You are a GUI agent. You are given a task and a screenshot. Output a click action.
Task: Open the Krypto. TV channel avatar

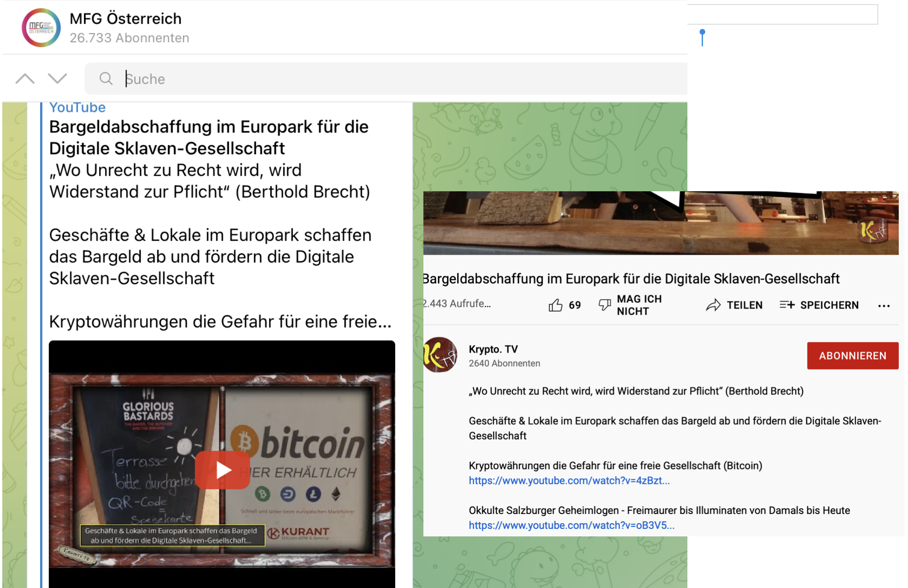(x=440, y=355)
